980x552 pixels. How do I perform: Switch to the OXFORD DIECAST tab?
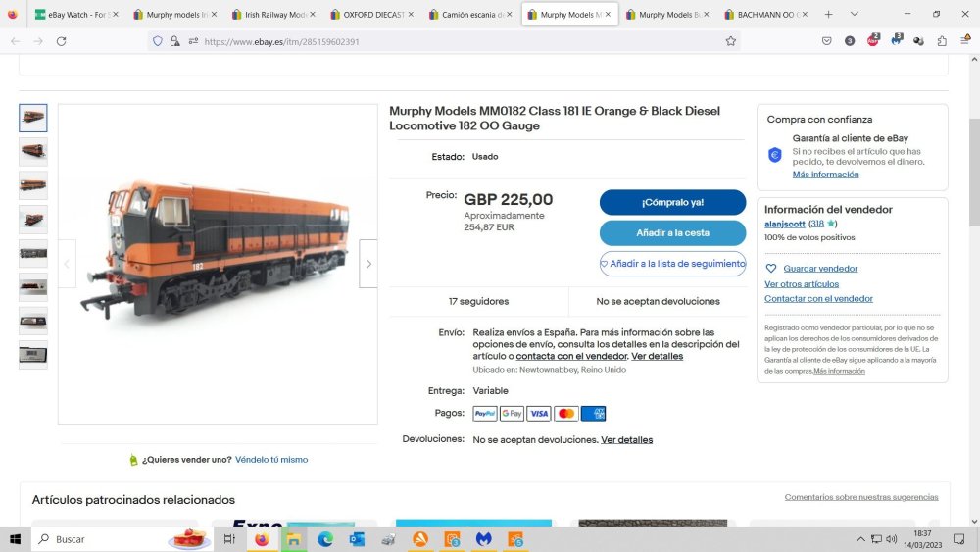(x=371, y=14)
